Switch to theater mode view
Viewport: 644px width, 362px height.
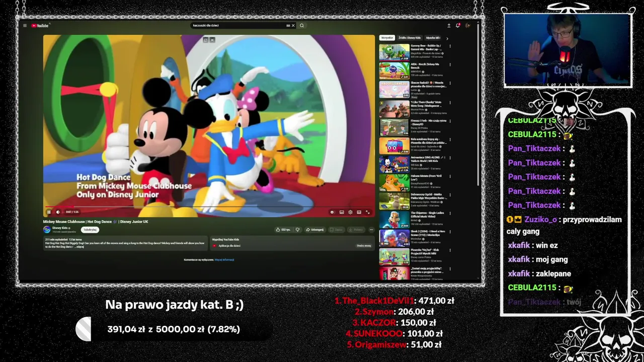pos(359,212)
